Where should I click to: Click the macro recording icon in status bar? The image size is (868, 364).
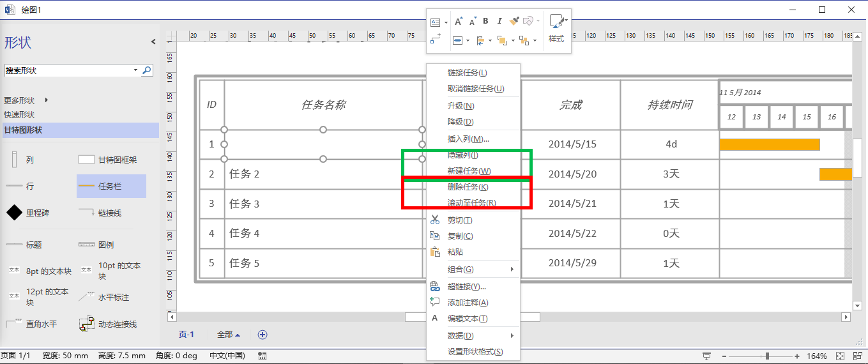click(x=263, y=356)
